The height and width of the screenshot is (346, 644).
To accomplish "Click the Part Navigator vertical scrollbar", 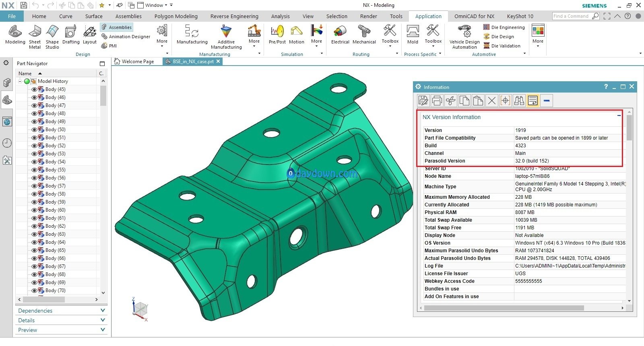I will click(x=103, y=95).
